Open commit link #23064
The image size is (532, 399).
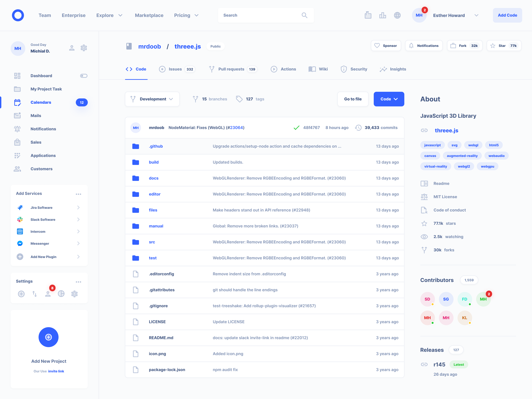click(236, 128)
